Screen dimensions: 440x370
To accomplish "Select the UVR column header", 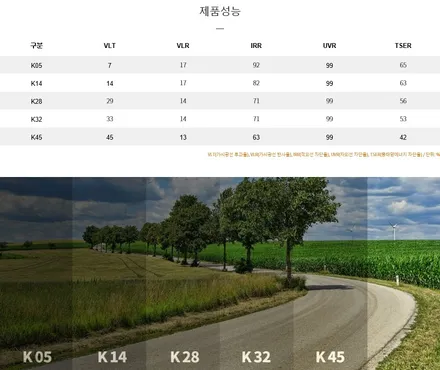I will click(329, 46).
